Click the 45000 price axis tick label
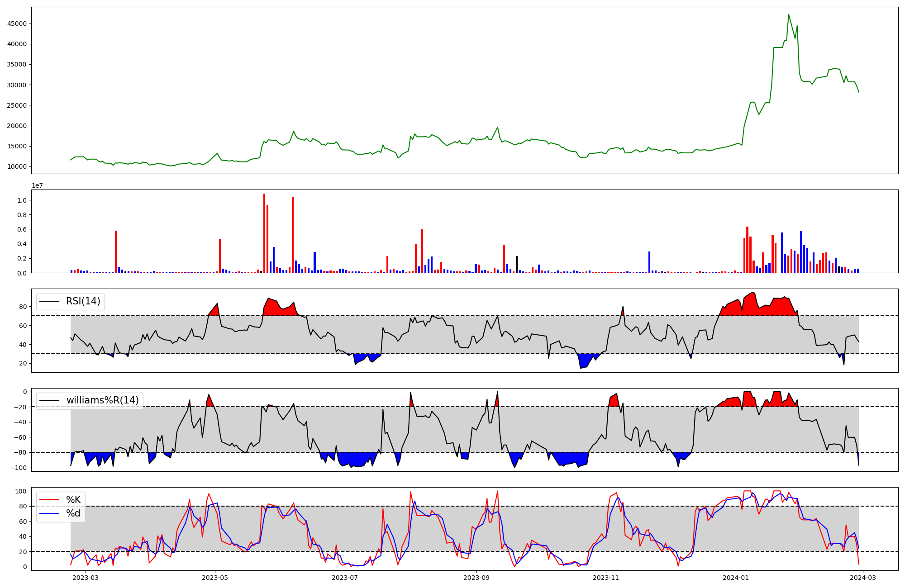 [17, 24]
